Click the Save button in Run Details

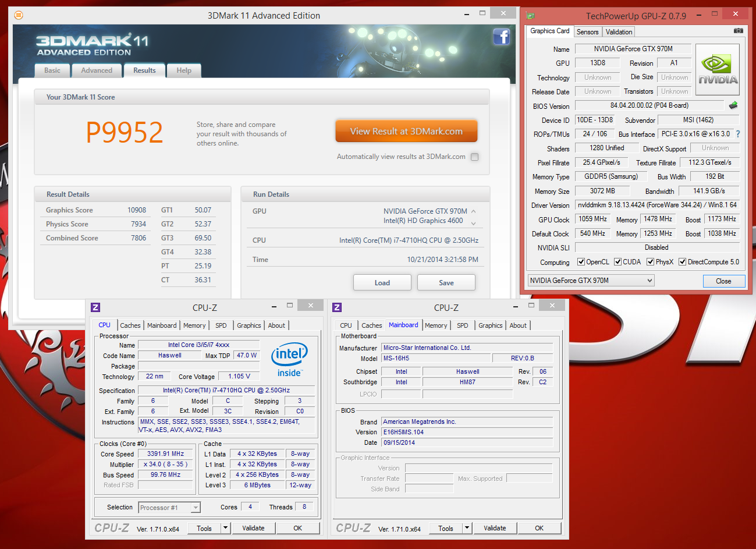click(x=446, y=282)
